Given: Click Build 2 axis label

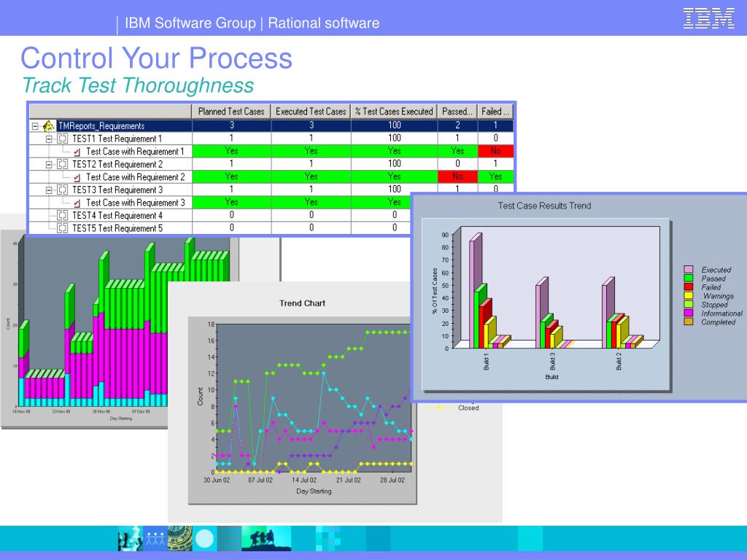Looking at the screenshot, I should point(619,362).
